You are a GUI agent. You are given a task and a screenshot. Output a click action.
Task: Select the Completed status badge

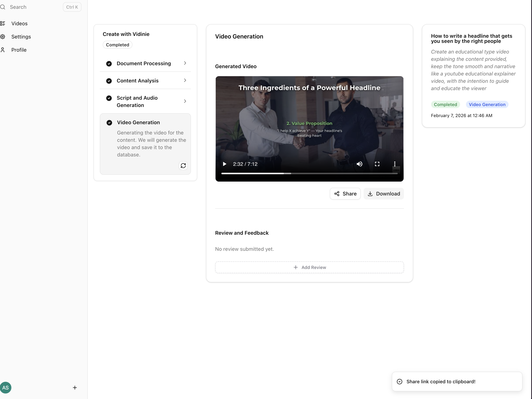tap(445, 104)
